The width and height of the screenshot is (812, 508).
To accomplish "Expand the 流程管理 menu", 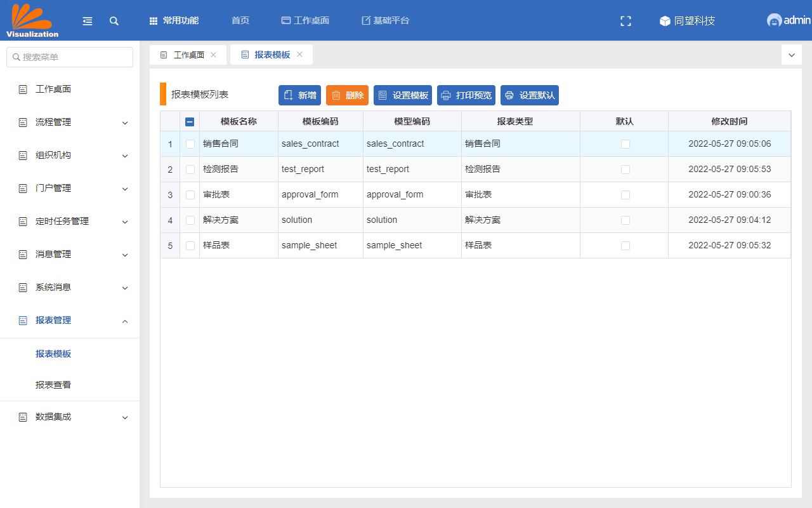I will click(70, 123).
